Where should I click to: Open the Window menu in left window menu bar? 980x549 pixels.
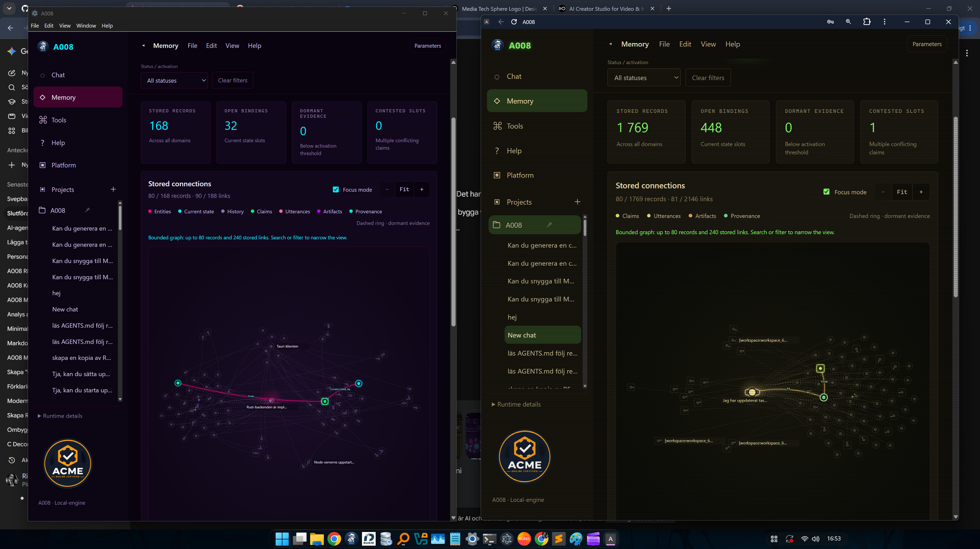coord(86,26)
